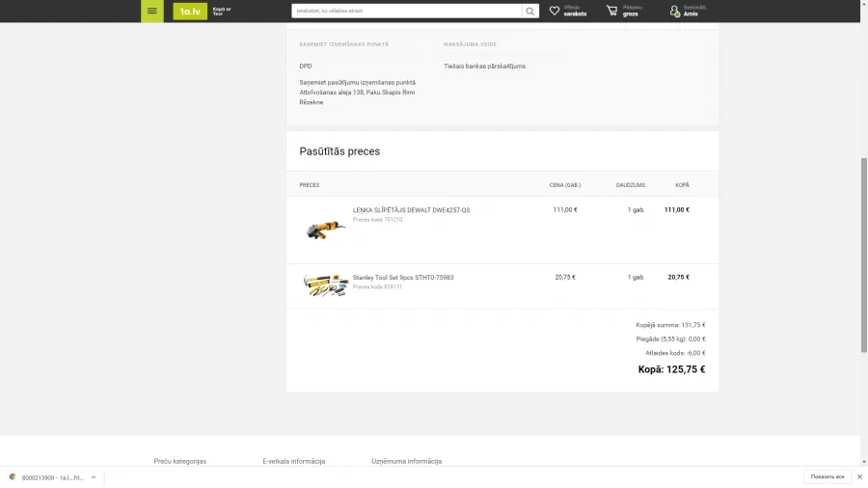Open the shopping cart icon

pyautogui.click(x=611, y=11)
